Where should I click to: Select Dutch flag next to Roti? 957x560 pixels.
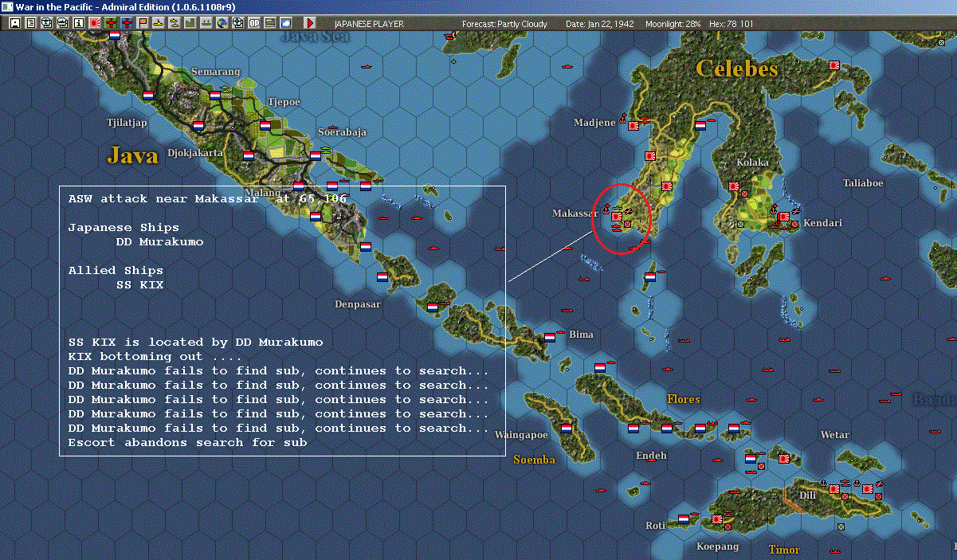(683, 519)
